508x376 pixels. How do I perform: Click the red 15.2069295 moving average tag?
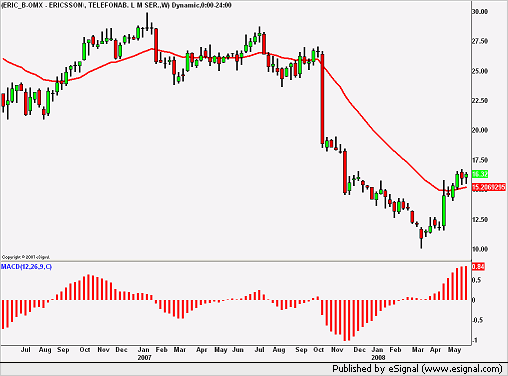coord(489,187)
